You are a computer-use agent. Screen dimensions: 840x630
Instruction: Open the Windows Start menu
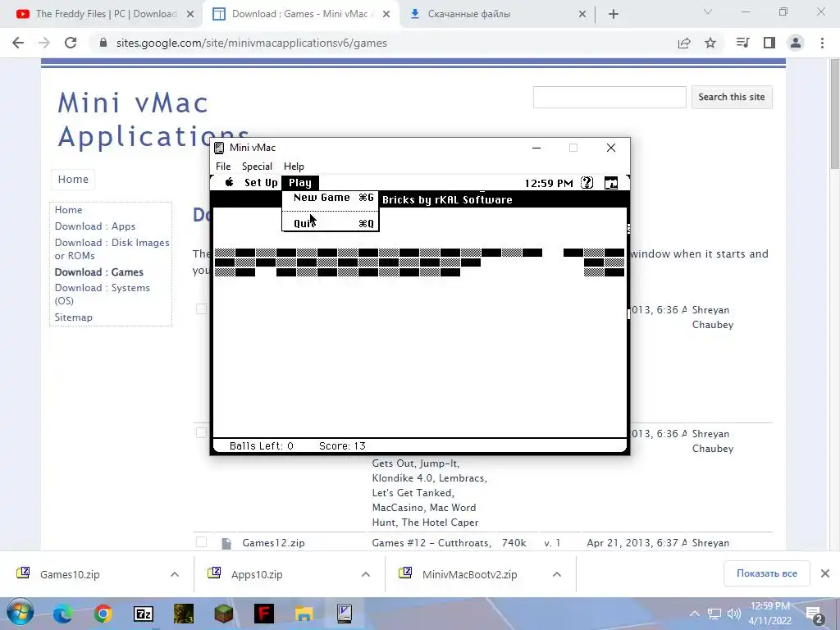pos(20,613)
